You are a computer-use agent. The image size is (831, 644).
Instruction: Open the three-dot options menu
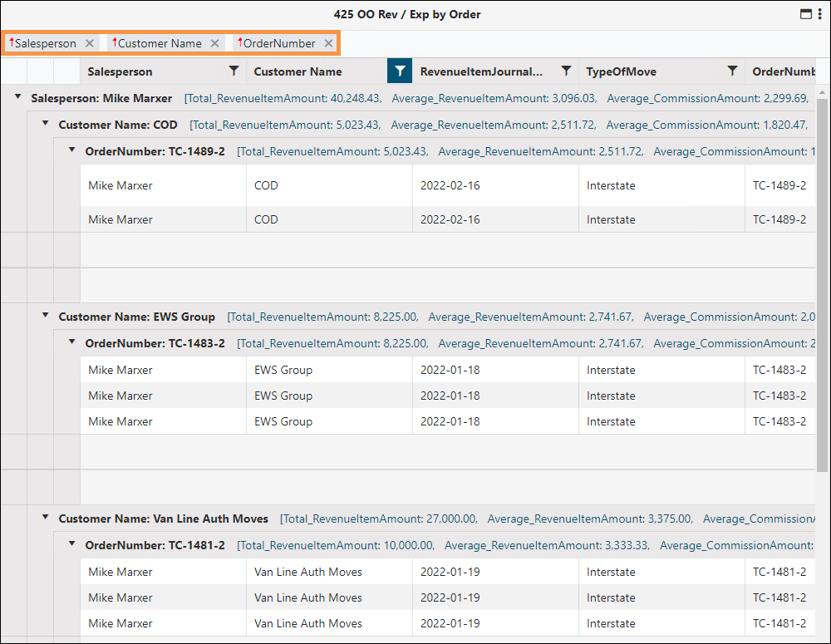820,14
